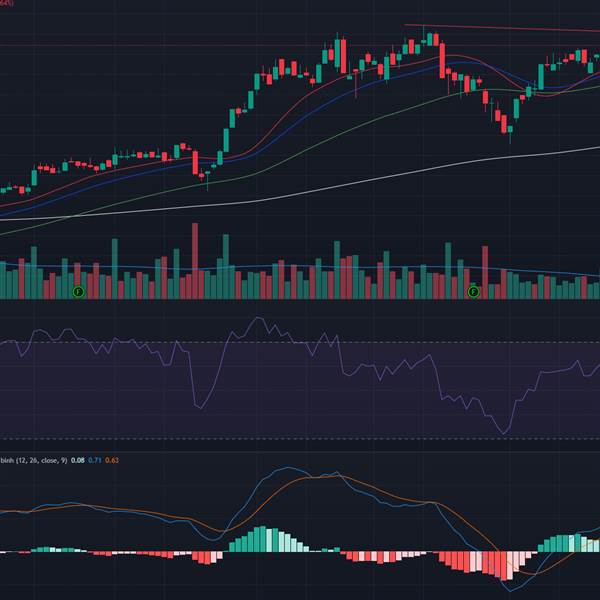This screenshot has height=600, width=600.
Task: Open the right earnings 'E' marker on volume pane
Action: pos(474,292)
